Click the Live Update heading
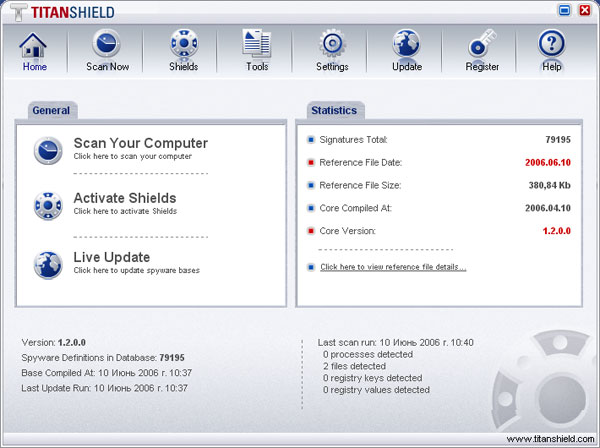 click(x=112, y=257)
